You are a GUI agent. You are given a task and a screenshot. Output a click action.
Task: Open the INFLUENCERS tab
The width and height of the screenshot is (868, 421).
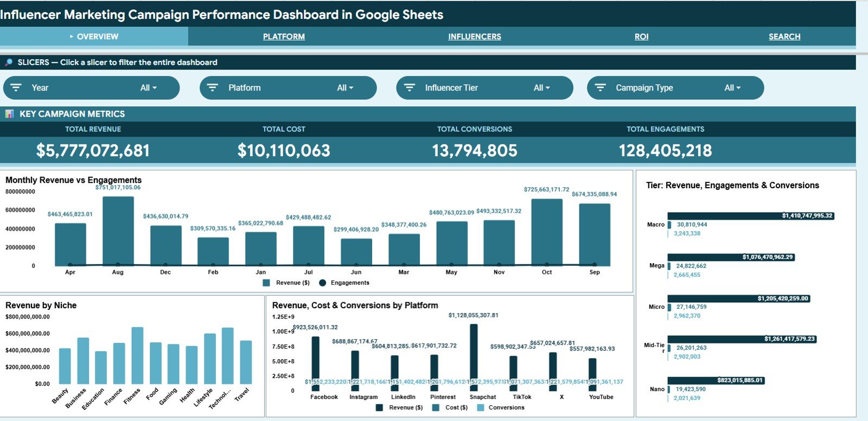(x=475, y=36)
